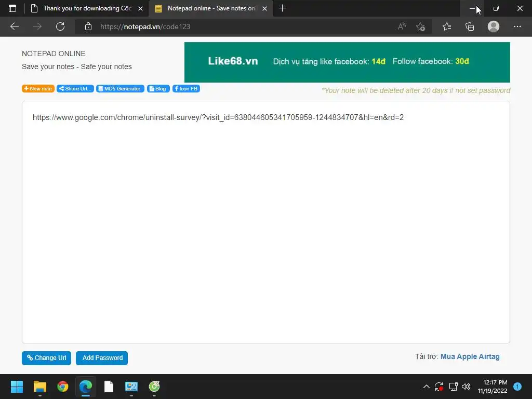Open the blank document taskbar icon

point(109,387)
